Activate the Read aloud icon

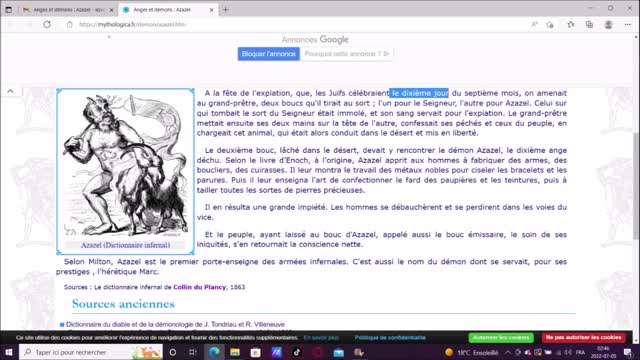coord(534,24)
